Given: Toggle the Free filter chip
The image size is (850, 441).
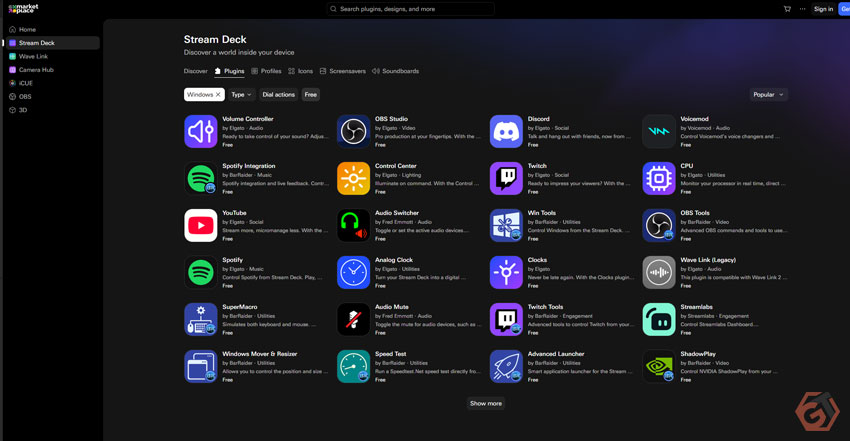Looking at the screenshot, I should [311, 94].
